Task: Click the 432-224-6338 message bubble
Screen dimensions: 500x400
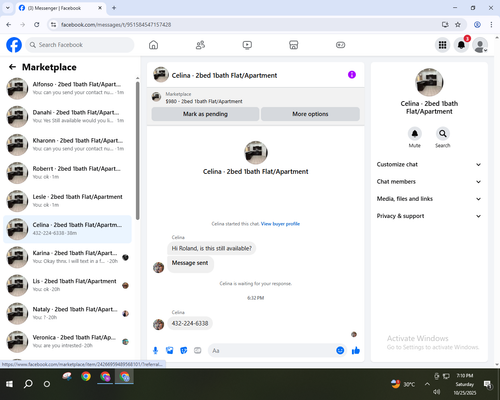Action: [x=190, y=323]
